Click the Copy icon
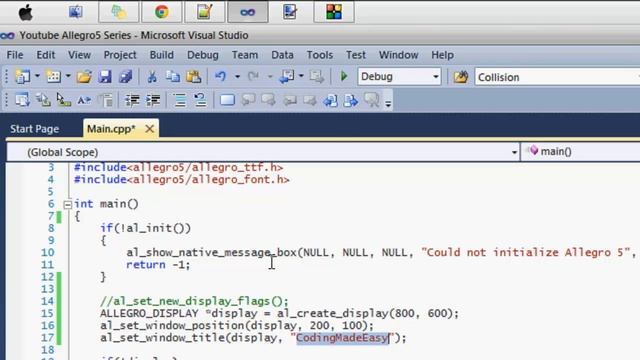 tap(173, 77)
